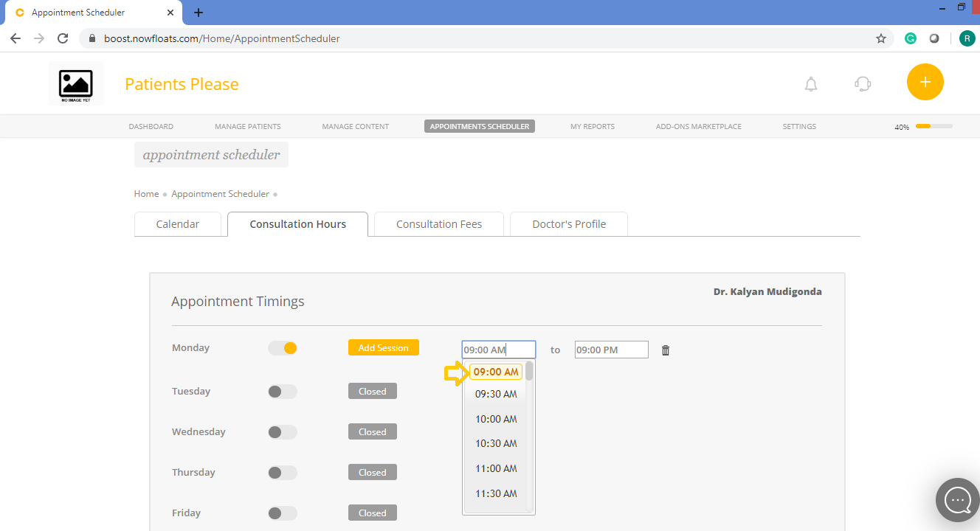Enable the Wednesday toggle
The width and height of the screenshot is (980, 531).
pyautogui.click(x=283, y=432)
